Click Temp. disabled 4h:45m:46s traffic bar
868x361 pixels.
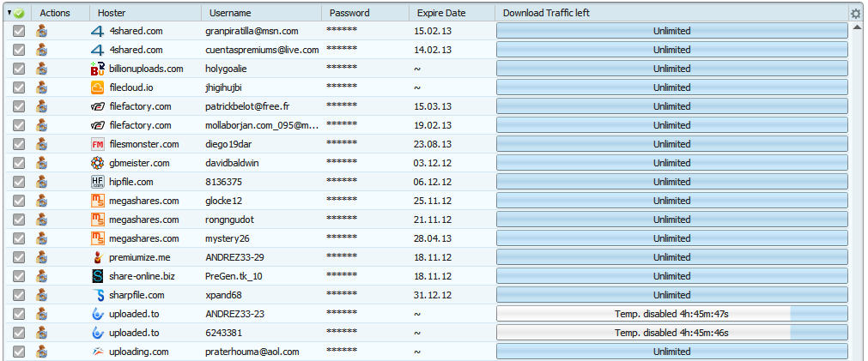[672, 333]
